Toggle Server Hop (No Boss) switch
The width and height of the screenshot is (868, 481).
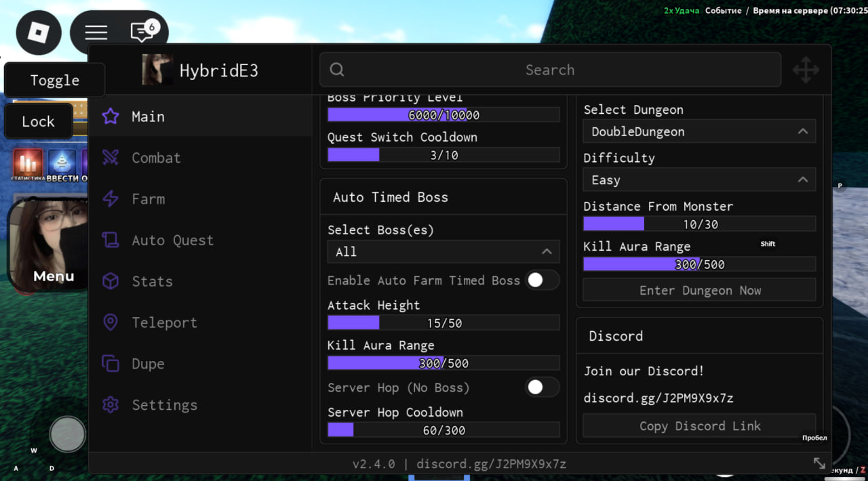coord(542,388)
